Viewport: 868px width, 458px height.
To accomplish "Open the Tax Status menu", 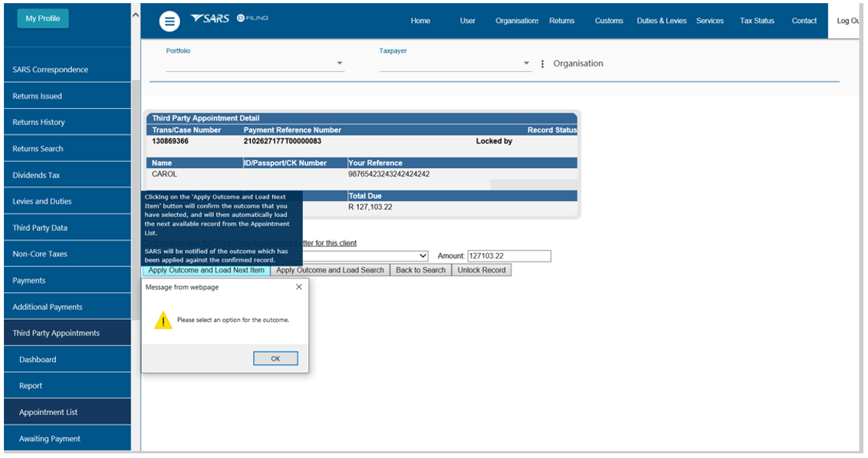I will click(757, 21).
